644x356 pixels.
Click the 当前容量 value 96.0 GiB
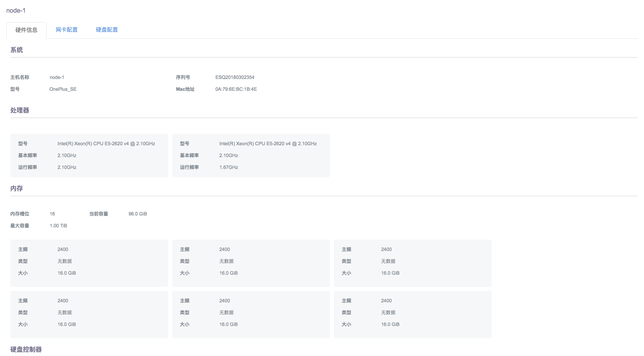point(137,214)
